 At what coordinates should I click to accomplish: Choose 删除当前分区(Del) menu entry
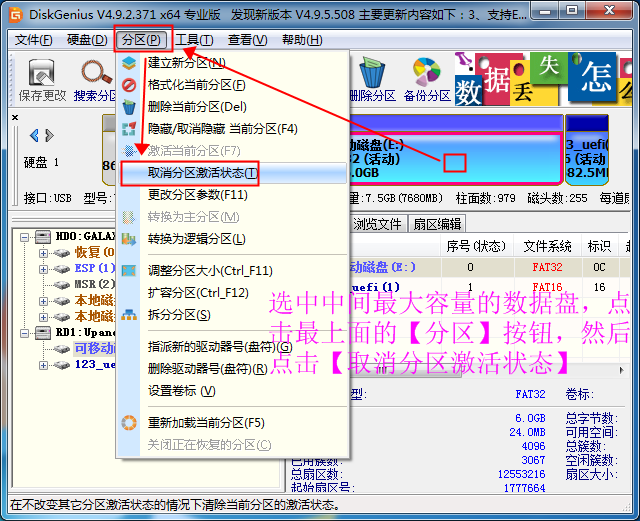(233, 107)
